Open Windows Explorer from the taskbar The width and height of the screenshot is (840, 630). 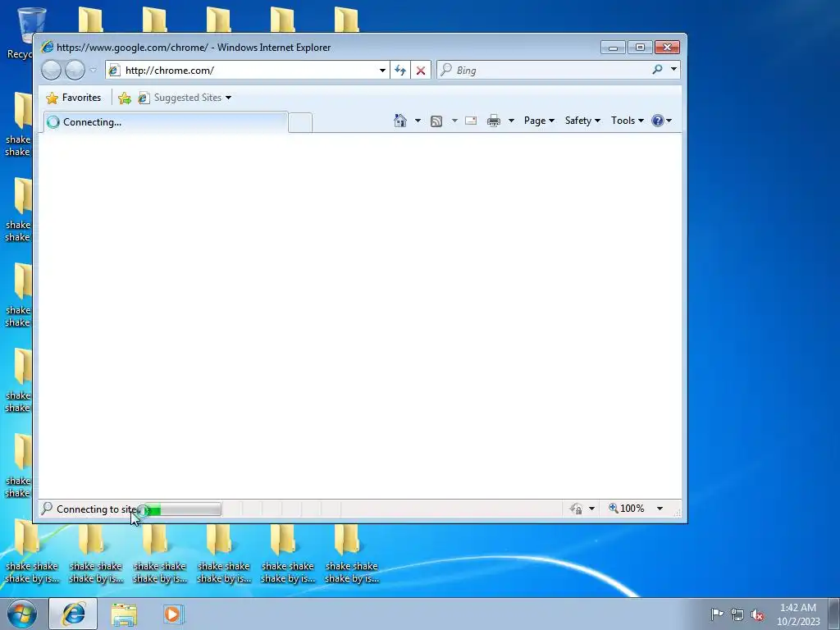(124, 614)
